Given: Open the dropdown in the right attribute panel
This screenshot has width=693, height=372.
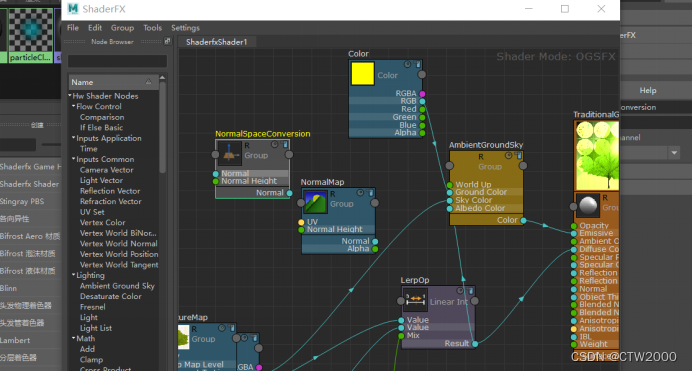Looking at the screenshot, I should tap(674, 153).
